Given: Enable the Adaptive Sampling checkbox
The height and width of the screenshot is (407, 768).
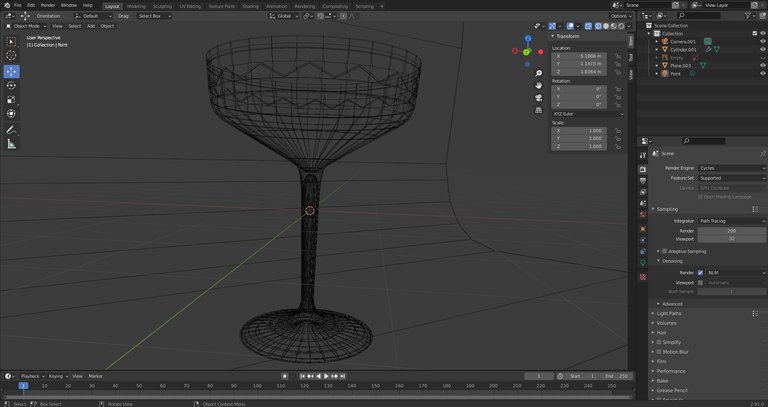Looking at the screenshot, I should tap(664, 251).
